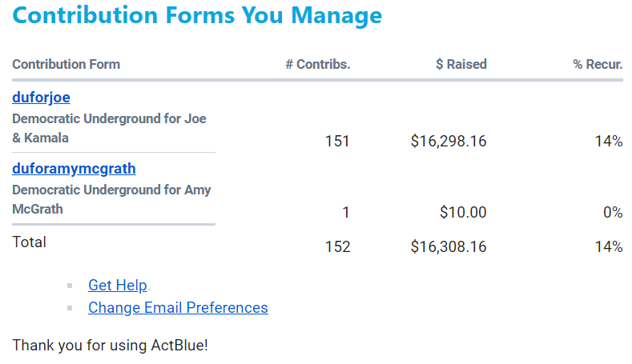Click the 14% recurring value in the duforjoe row
The image size is (632, 364).
click(x=609, y=142)
